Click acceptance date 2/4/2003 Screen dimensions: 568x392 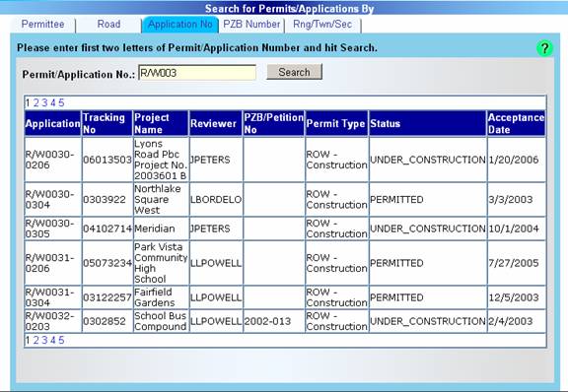point(511,321)
